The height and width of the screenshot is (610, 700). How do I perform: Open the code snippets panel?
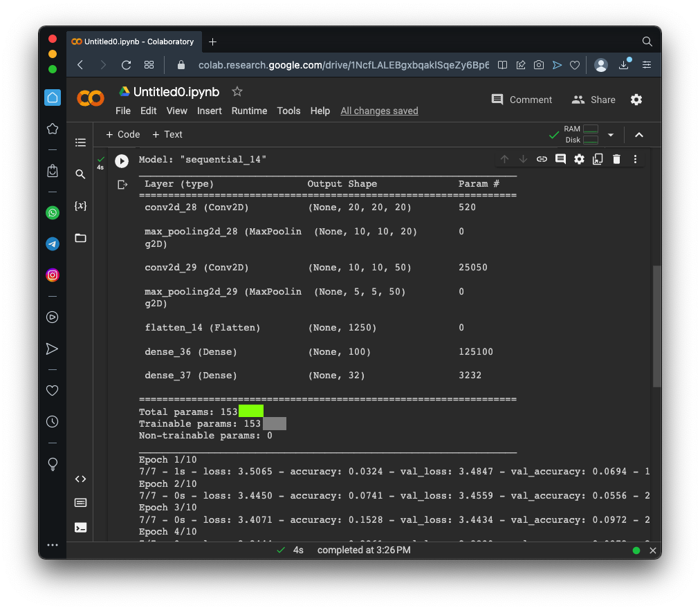[x=80, y=479]
